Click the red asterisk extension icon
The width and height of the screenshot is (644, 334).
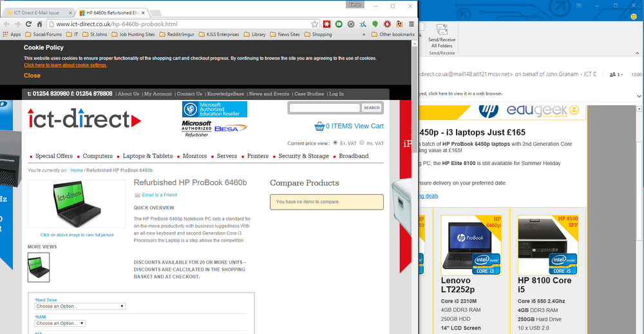point(327,25)
